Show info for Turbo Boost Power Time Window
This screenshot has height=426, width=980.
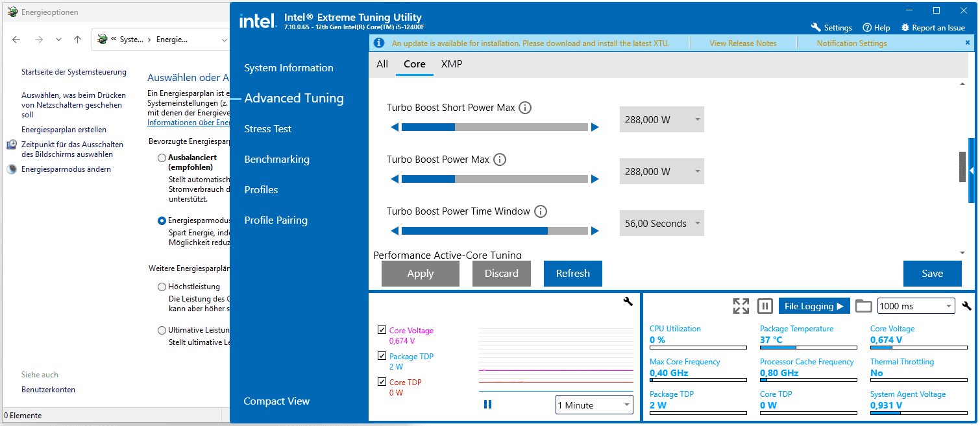[x=540, y=211]
